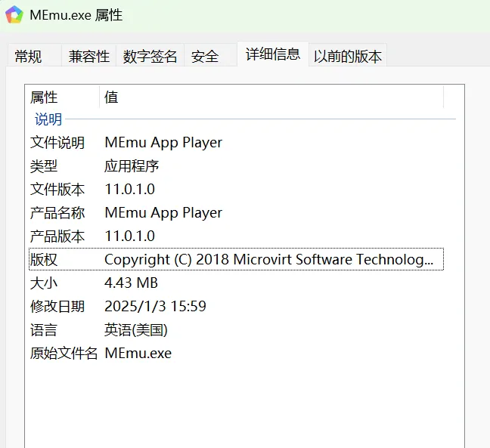Click the MEmu app icon in title bar
This screenshot has height=448, width=490.
click(14, 14)
